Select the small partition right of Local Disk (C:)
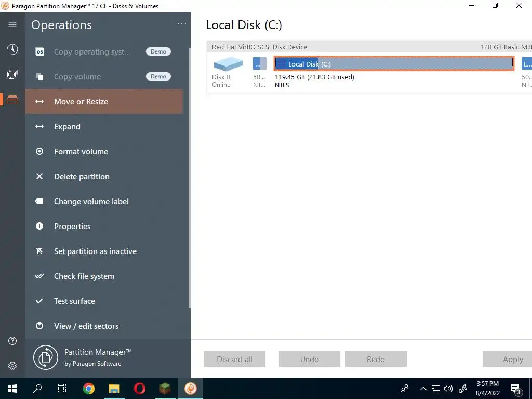532x399 pixels. pyautogui.click(x=527, y=63)
